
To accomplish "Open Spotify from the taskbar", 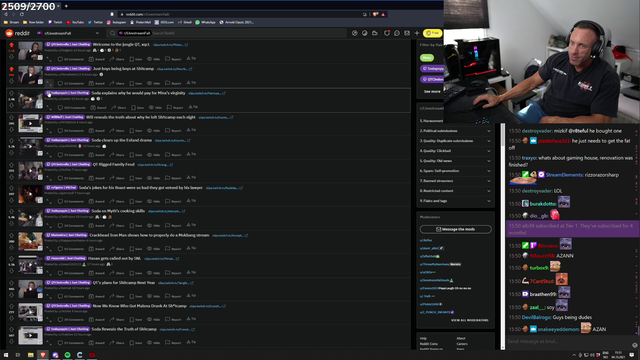I will (x=68, y=355).
